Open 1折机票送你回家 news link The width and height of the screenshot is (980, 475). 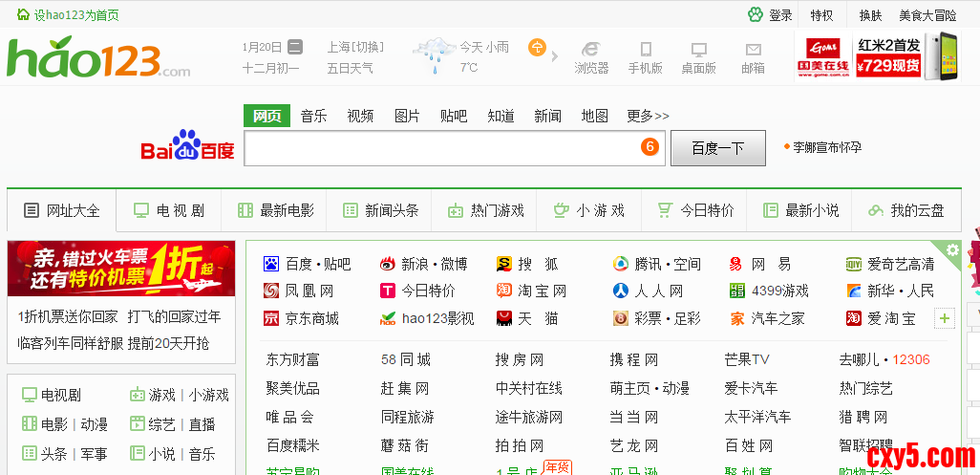click(x=68, y=317)
